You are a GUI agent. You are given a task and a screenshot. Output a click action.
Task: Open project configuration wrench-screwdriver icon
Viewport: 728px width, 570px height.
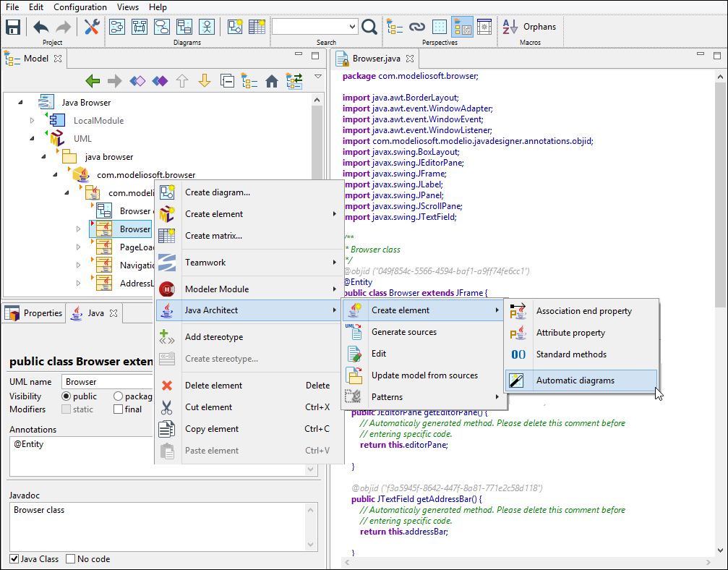click(92, 27)
